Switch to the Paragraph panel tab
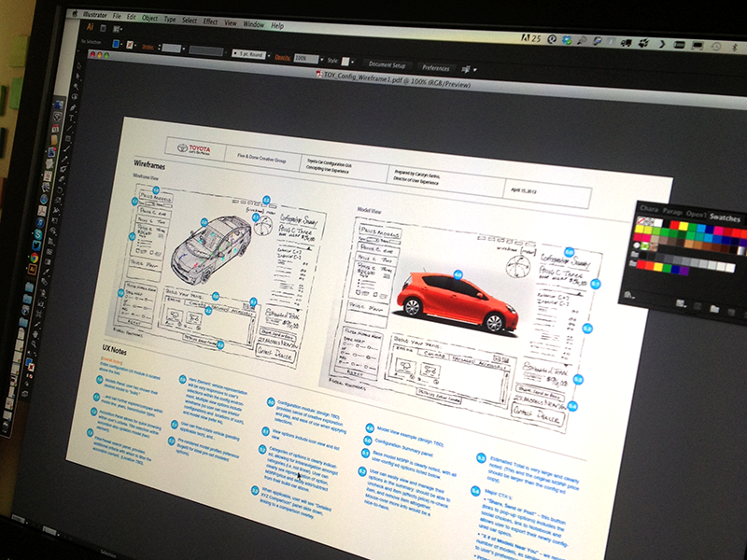This screenshot has width=747, height=560. click(672, 212)
